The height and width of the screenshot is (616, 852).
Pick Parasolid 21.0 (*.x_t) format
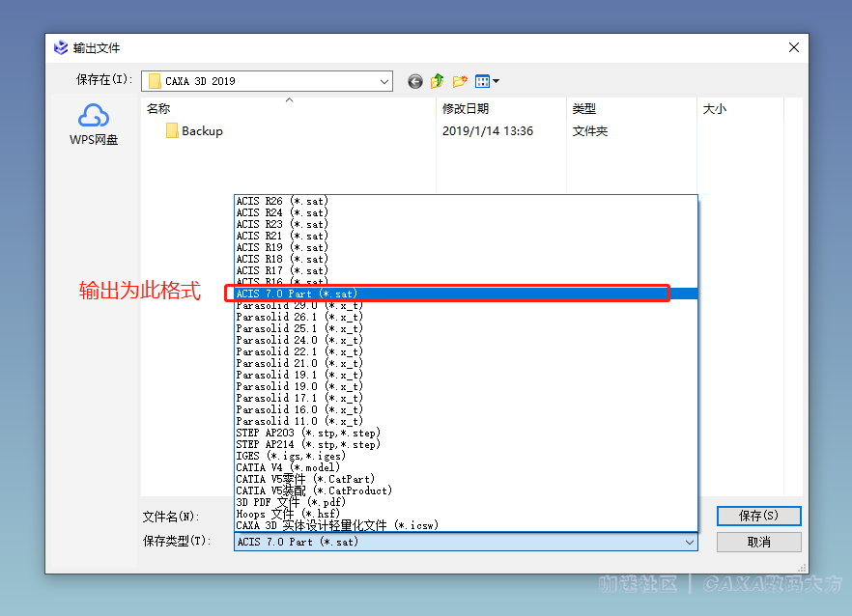466,363
